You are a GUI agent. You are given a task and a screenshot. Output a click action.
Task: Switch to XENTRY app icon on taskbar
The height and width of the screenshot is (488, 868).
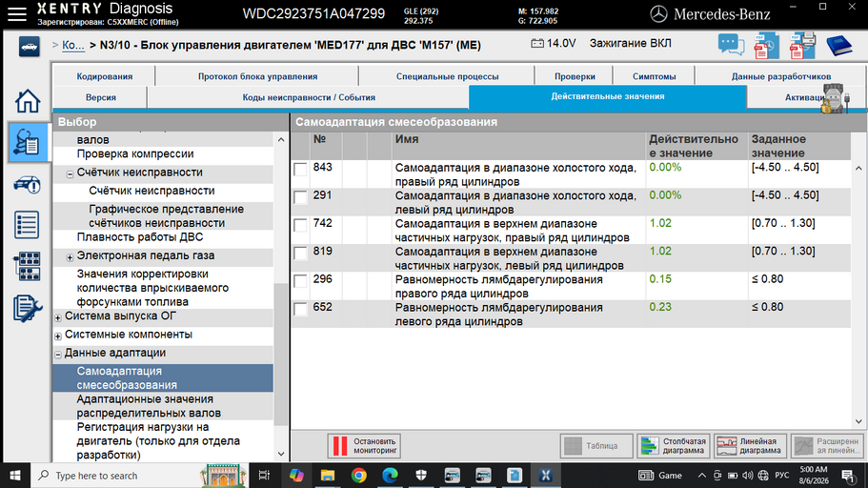(545, 476)
